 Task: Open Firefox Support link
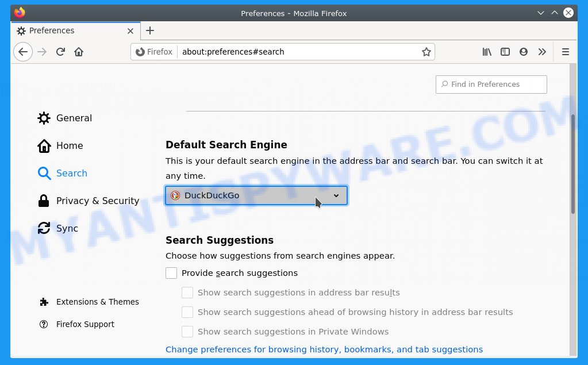tap(76, 324)
